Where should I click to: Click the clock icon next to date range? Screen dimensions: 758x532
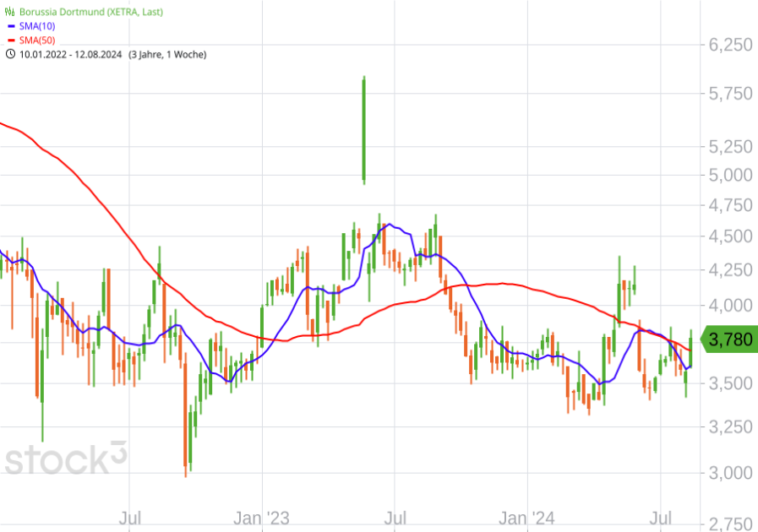point(10,54)
